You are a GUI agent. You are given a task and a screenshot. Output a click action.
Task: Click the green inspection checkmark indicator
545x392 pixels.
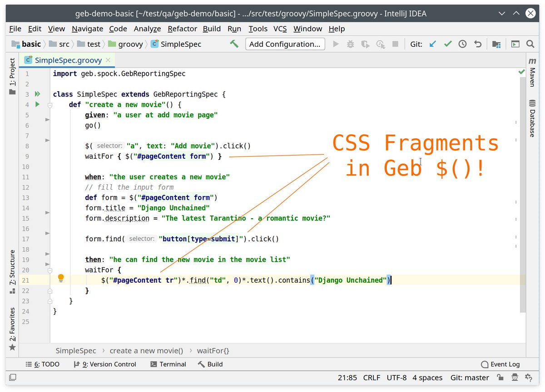pyautogui.click(x=521, y=72)
